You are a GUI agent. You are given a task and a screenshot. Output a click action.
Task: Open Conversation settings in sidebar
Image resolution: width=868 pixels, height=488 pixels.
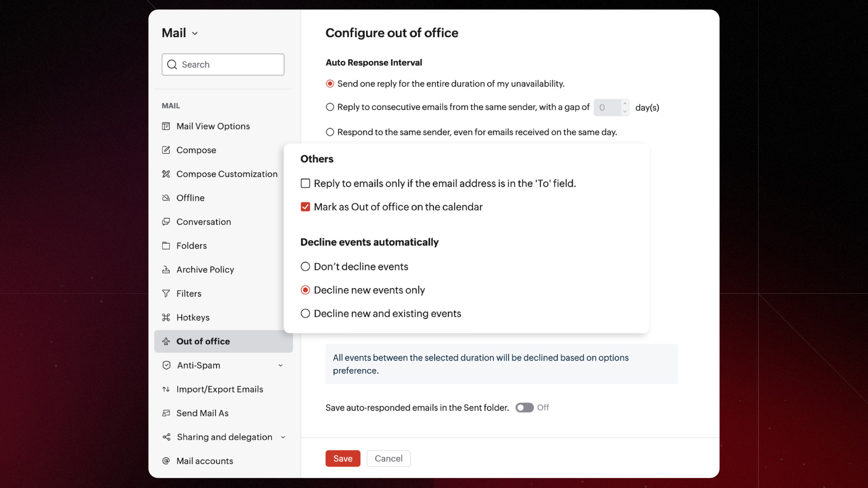point(203,222)
